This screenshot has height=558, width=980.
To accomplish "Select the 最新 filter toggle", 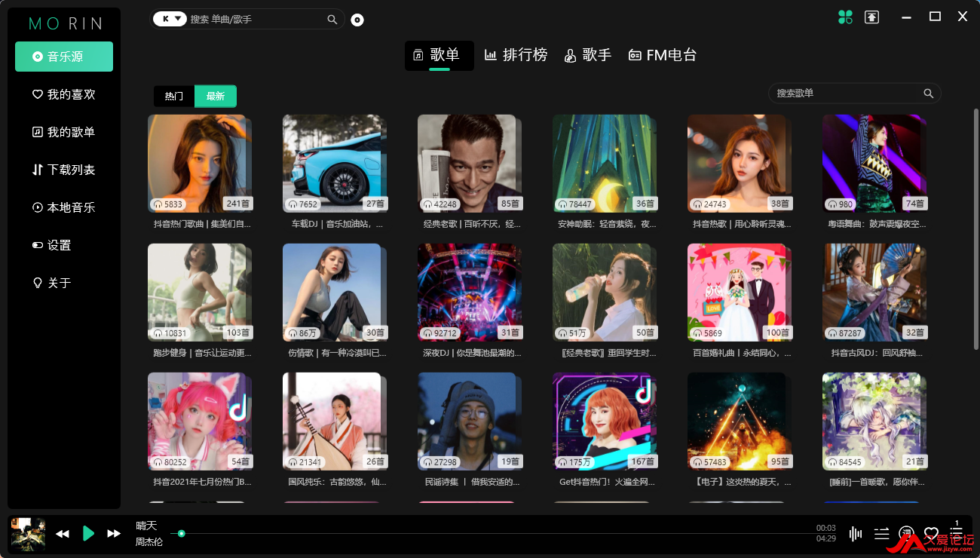I will pos(216,96).
